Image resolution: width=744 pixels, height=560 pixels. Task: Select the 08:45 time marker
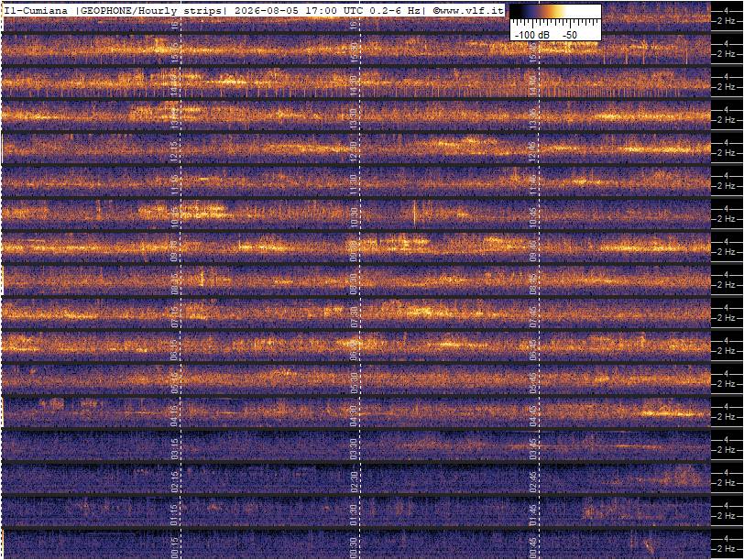533,284
